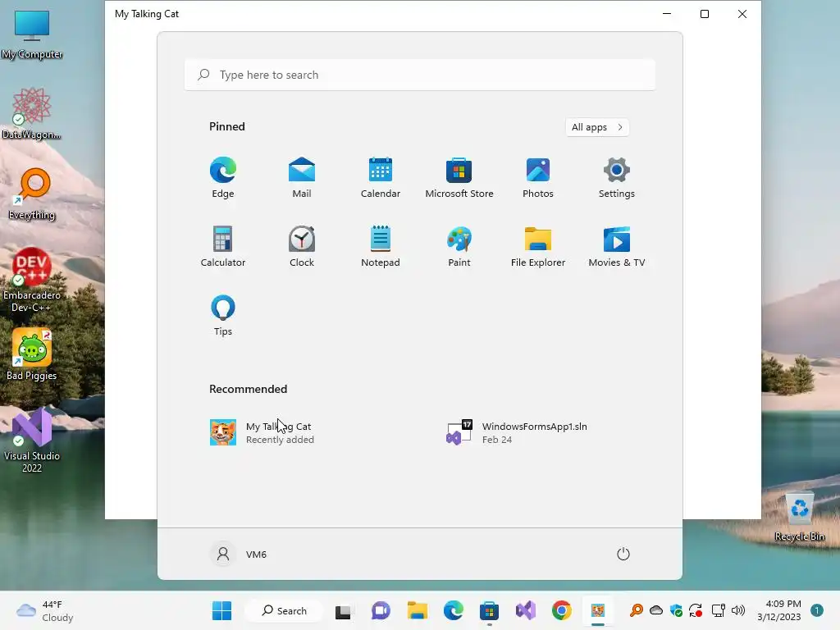The width and height of the screenshot is (840, 630).
Task: Switch to My Talking Cat on taskbar
Action: tap(598, 610)
